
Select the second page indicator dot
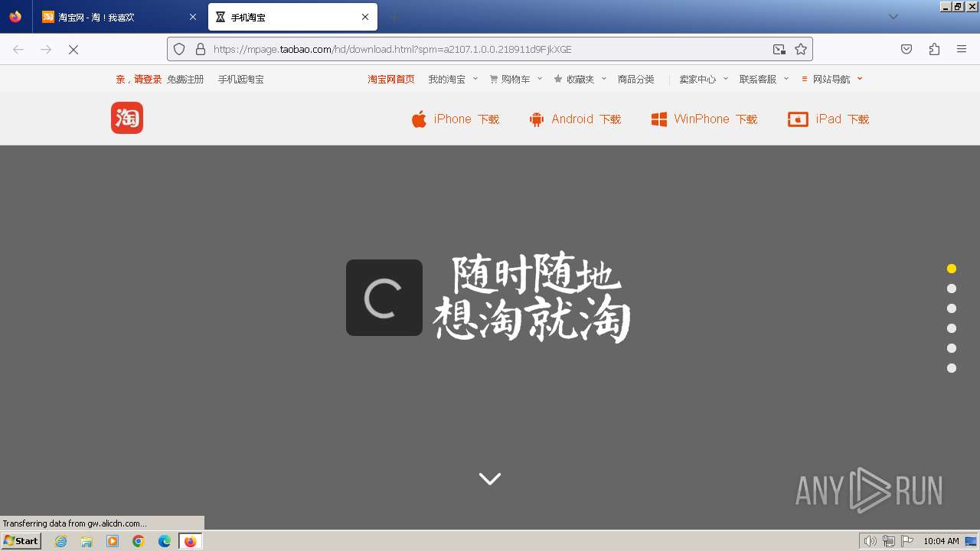tap(952, 289)
